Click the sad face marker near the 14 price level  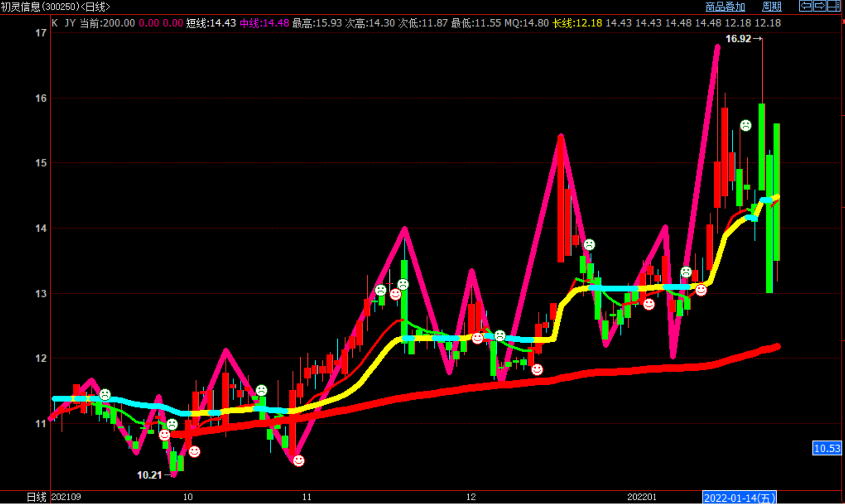click(x=589, y=244)
